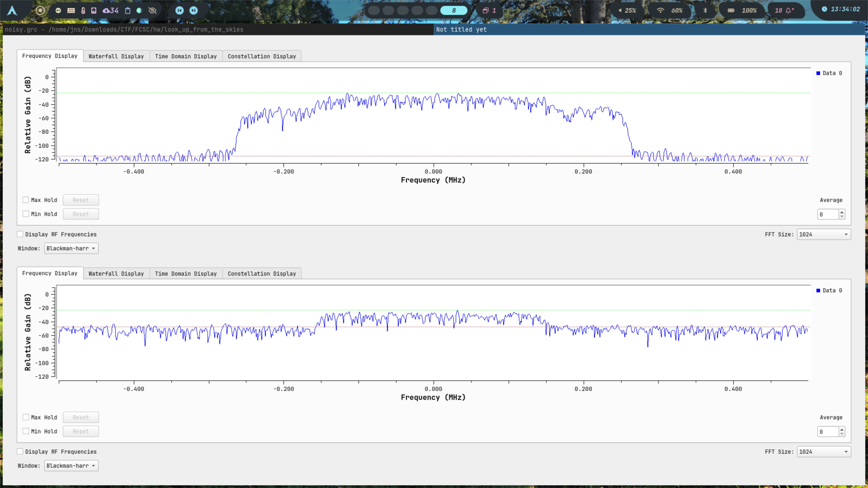Click the WiFi icon showing 60%
868x488 pixels.
coord(660,10)
